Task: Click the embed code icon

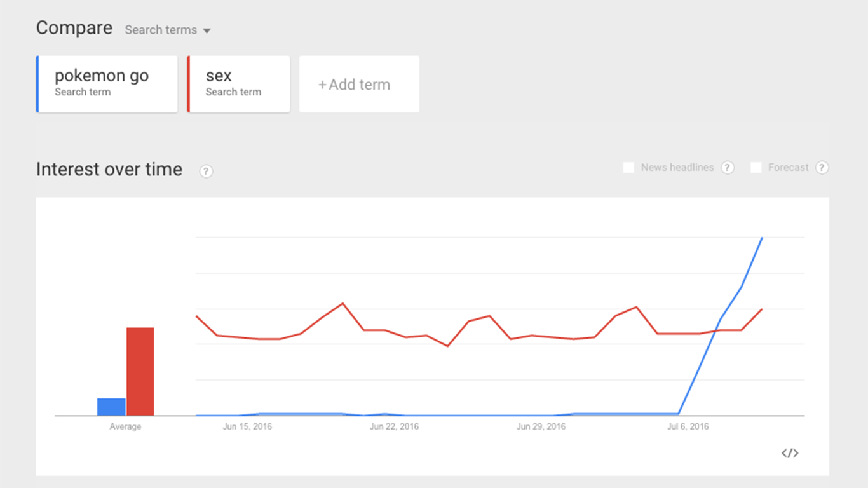Action: coord(790,453)
